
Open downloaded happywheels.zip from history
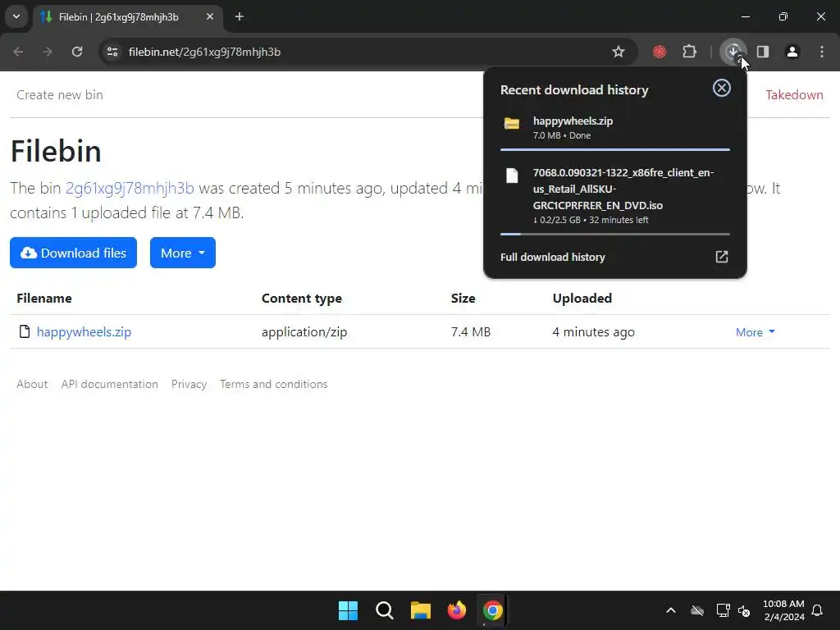point(615,127)
